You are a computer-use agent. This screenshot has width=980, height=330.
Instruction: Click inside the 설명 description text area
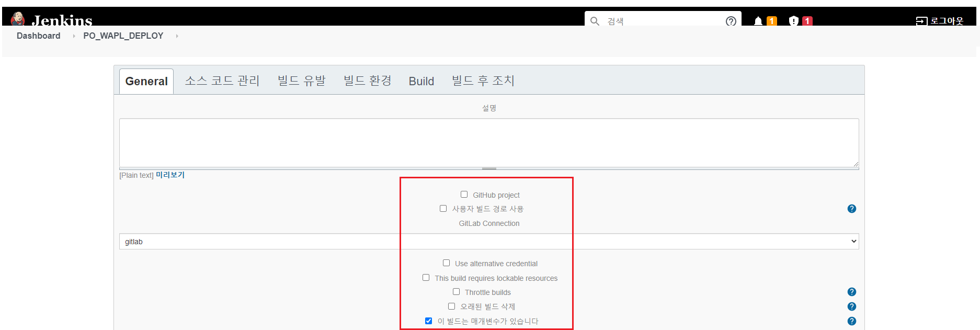489,143
